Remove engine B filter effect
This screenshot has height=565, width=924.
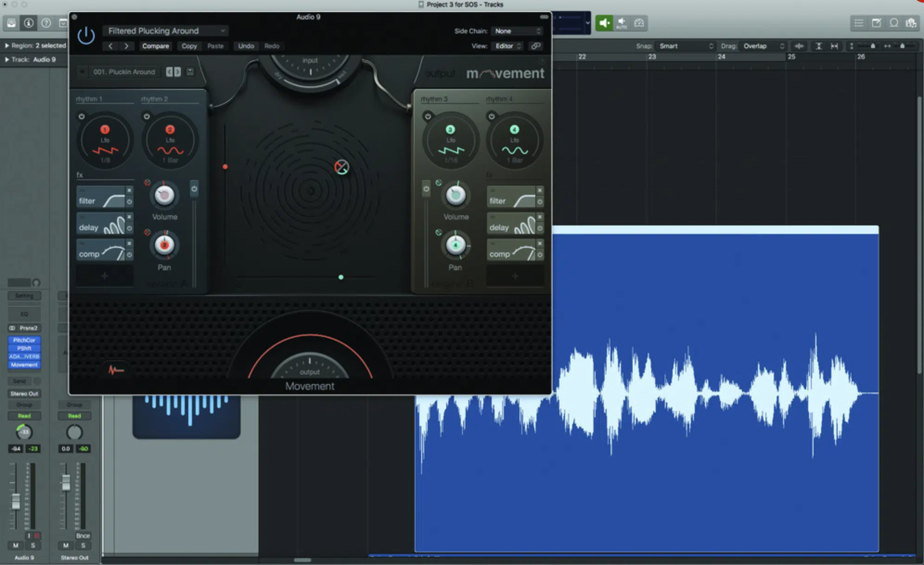tap(540, 190)
